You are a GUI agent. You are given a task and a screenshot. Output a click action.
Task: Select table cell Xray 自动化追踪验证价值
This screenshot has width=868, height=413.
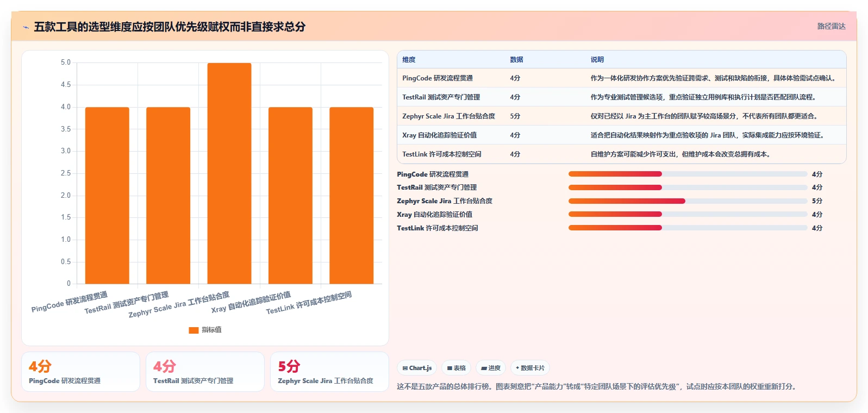click(439, 135)
